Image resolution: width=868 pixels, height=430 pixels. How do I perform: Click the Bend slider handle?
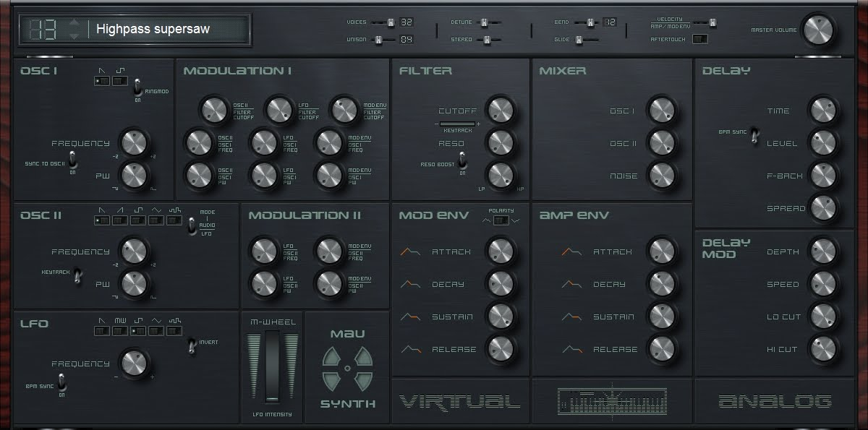pos(590,22)
